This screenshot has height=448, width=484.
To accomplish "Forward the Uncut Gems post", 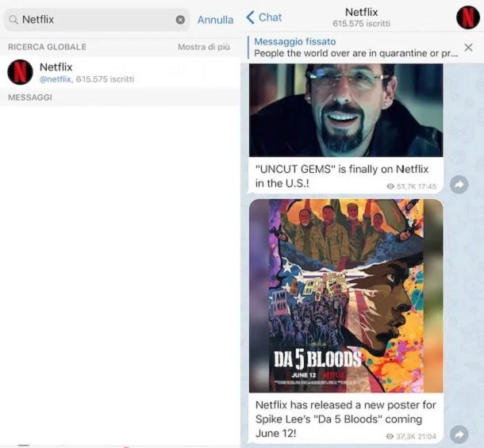I will tap(459, 185).
